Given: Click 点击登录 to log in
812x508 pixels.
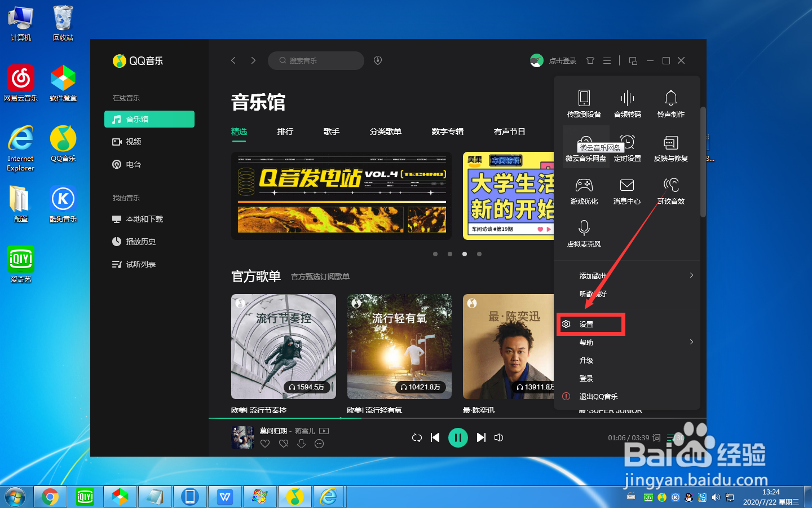Looking at the screenshot, I should point(563,60).
